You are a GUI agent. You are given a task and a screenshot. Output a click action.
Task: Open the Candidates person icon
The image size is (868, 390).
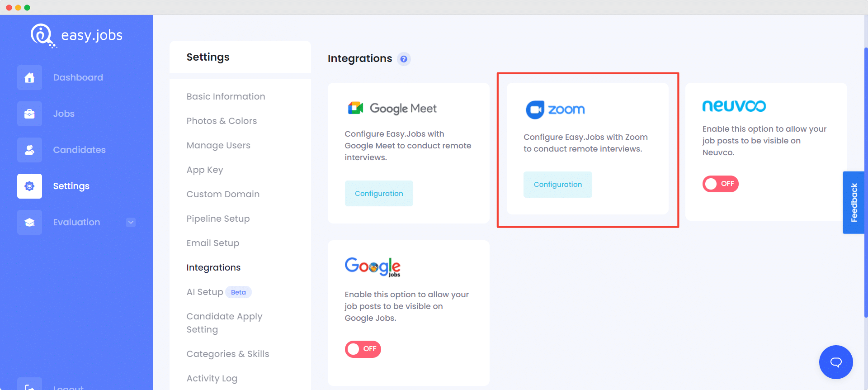pos(29,150)
